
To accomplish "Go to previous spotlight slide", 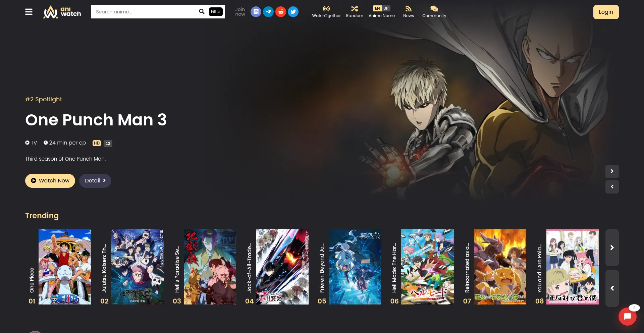I will pyautogui.click(x=612, y=187).
